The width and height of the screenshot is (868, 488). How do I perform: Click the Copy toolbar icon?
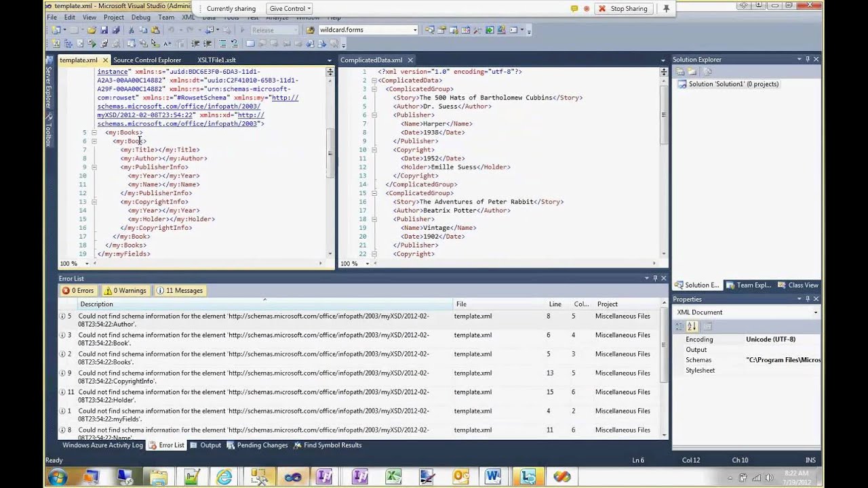coord(143,30)
